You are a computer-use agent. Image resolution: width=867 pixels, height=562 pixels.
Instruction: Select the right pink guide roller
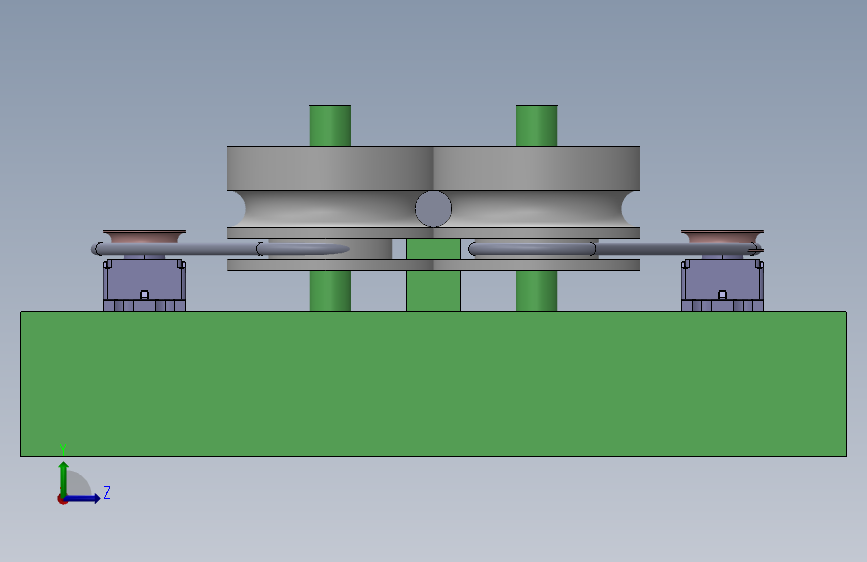(722, 237)
